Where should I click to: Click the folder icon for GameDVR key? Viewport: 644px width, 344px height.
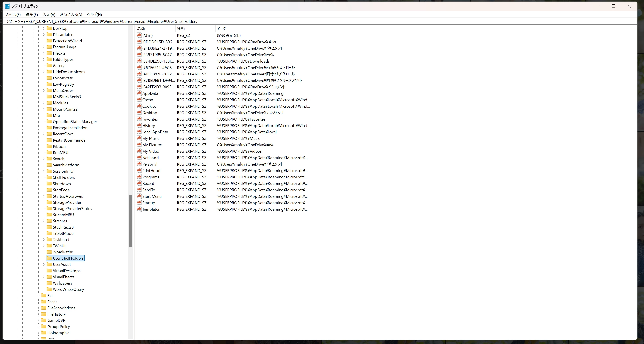44,320
